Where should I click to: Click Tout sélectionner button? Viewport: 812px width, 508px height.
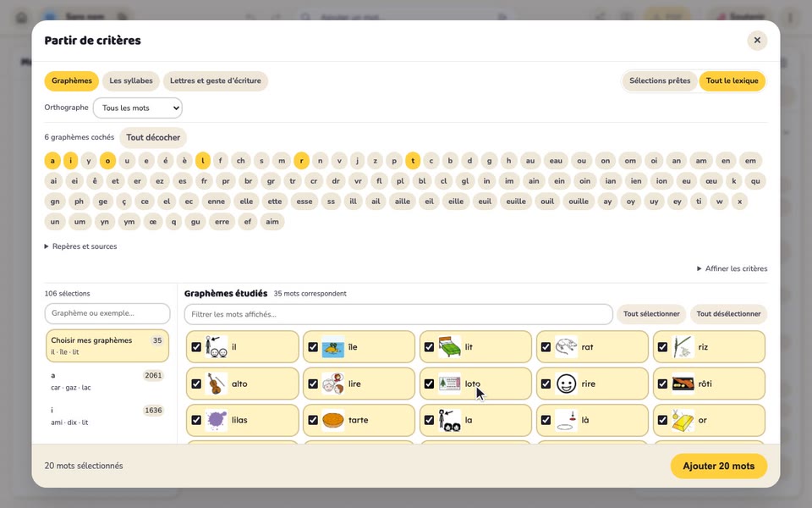(651, 314)
